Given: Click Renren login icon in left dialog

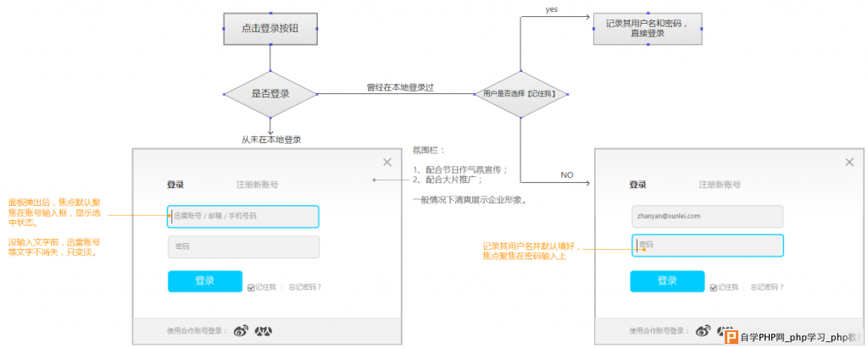Looking at the screenshot, I should point(264,330).
